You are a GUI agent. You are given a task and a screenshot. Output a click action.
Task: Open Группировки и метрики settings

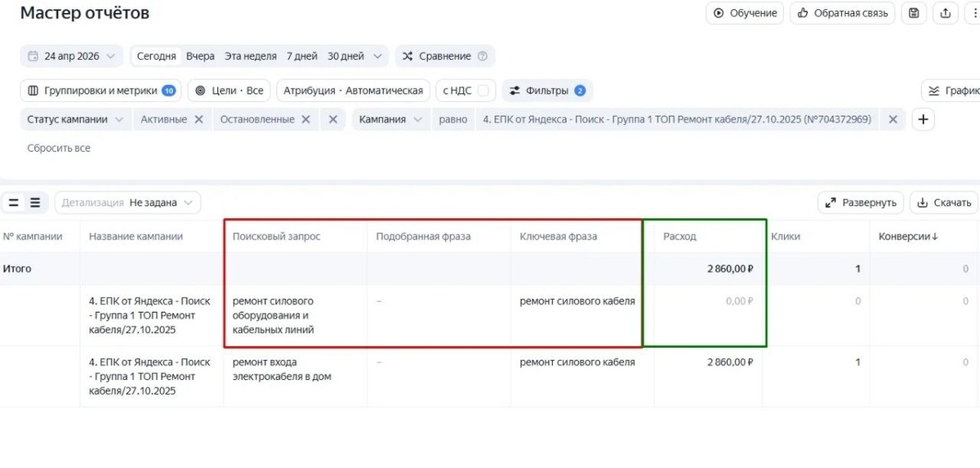(100, 91)
